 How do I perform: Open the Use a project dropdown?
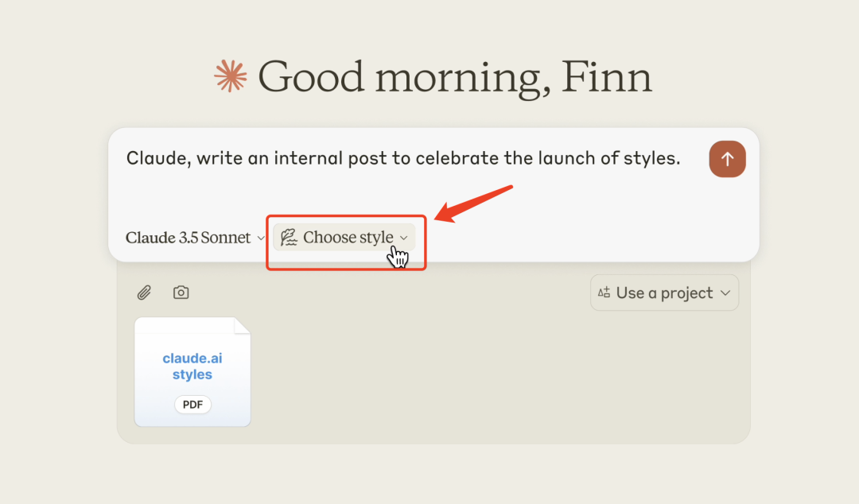664,293
